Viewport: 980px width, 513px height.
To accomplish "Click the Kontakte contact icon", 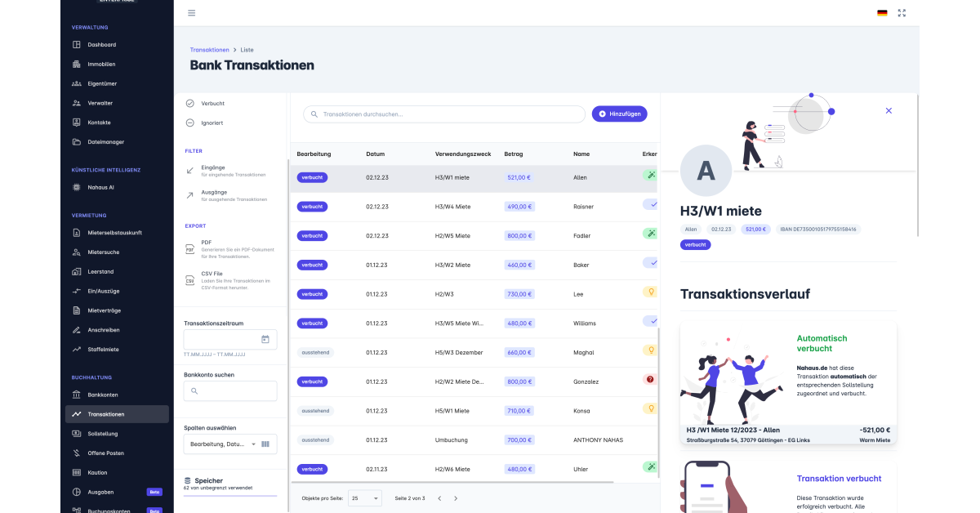I will tap(76, 123).
